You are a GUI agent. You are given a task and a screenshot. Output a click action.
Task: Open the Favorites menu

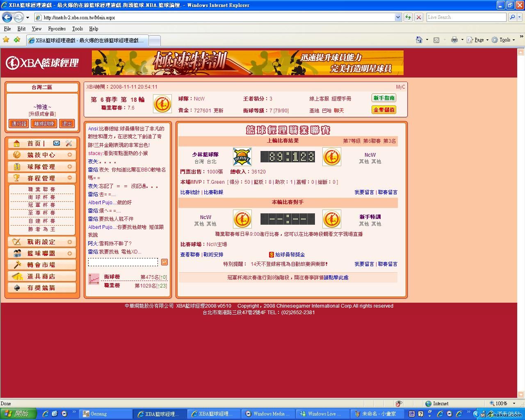point(57,29)
